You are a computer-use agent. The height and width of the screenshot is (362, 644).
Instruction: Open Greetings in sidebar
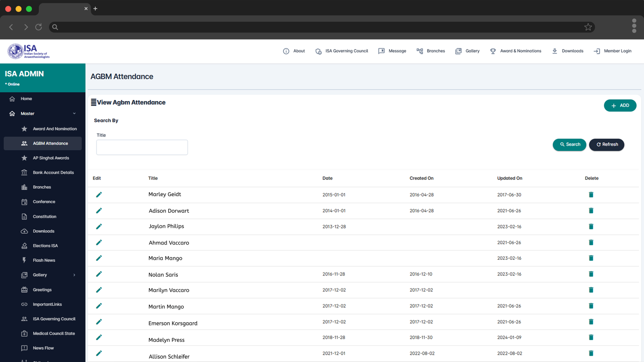(x=43, y=290)
